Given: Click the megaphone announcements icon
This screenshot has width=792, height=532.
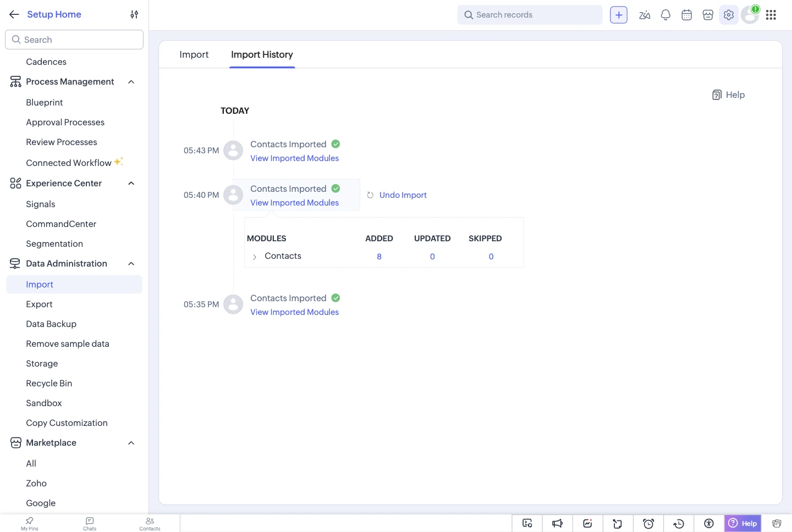Looking at the screenshot, I should [557, 523].
